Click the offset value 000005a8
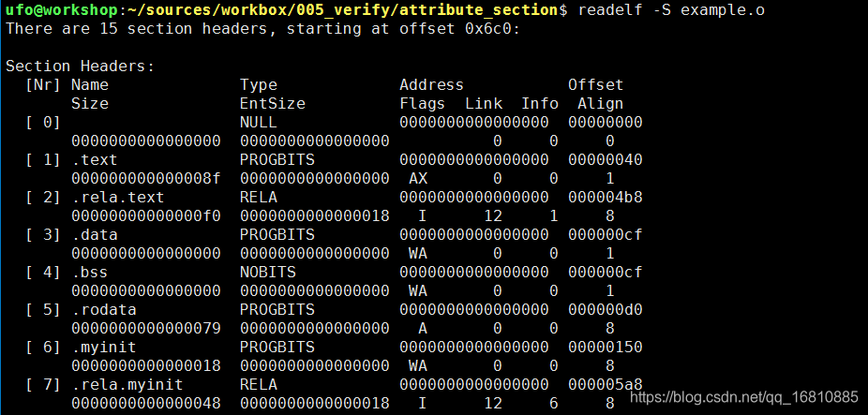 click(605, 384)
